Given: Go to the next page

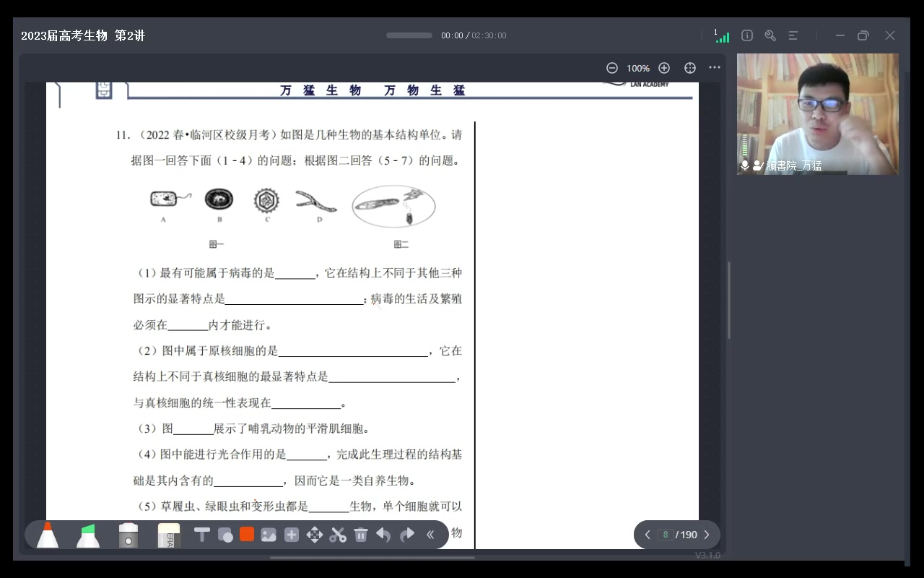Looking at the screenshot, I should [x=707, y=535].
